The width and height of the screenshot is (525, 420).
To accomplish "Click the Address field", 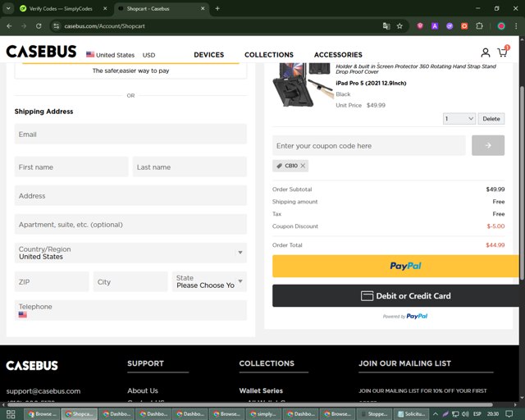I will pos(130,195).
